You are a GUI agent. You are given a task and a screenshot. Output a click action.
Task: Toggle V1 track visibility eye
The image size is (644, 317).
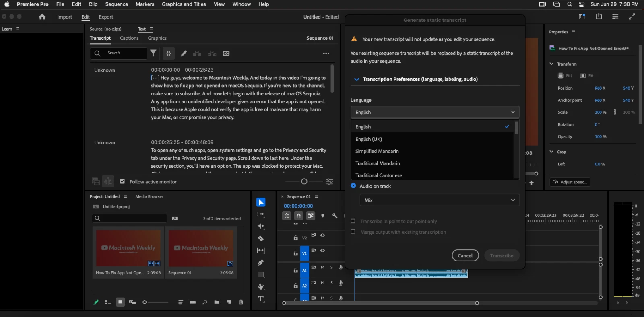322,251
